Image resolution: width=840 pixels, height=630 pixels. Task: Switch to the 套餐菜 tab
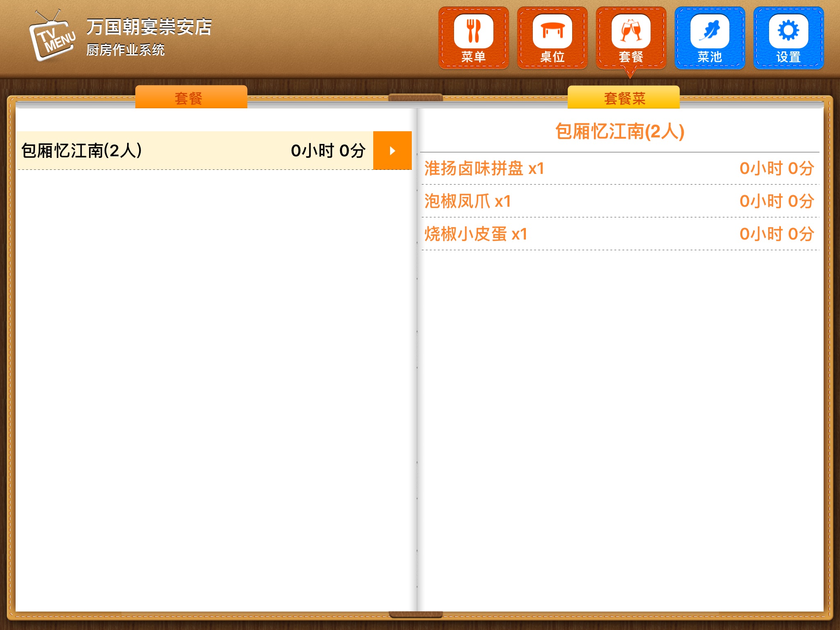tap(624, 98)
